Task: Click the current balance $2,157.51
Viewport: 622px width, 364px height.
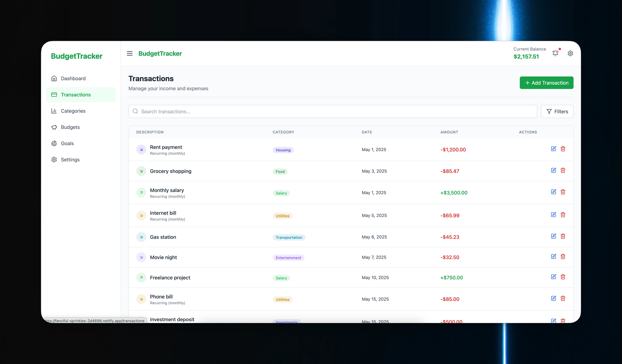Action: tap(526, 57)
